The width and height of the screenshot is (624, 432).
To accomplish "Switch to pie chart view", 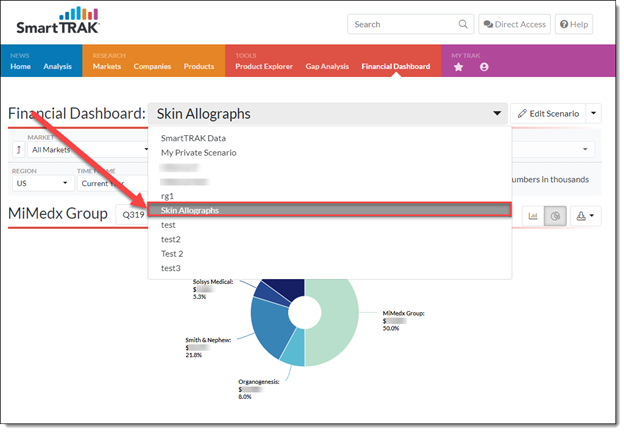I will 555,216.
